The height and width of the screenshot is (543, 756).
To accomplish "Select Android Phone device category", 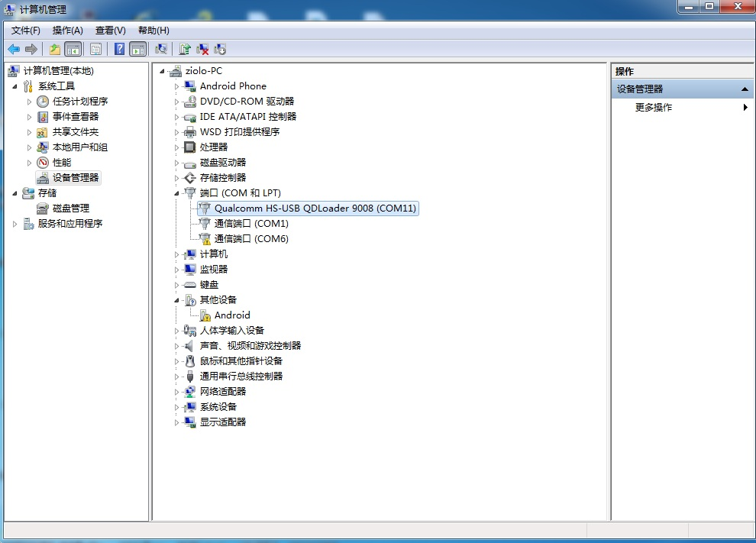I will [233, 86].
